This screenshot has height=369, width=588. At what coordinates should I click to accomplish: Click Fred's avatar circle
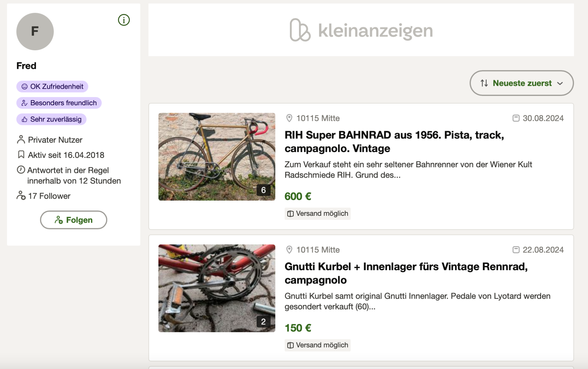[x=35, y=31]
